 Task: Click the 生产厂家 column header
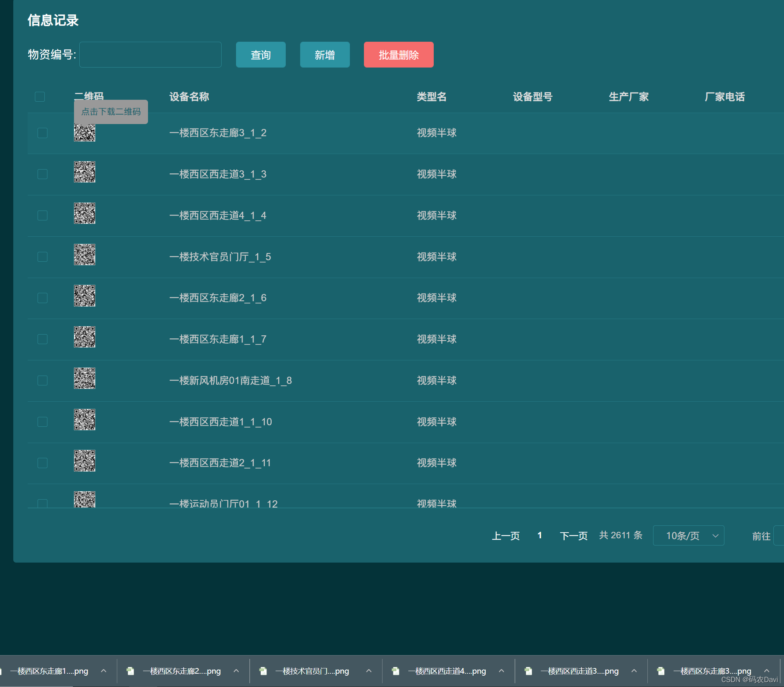tap(629, 97)
